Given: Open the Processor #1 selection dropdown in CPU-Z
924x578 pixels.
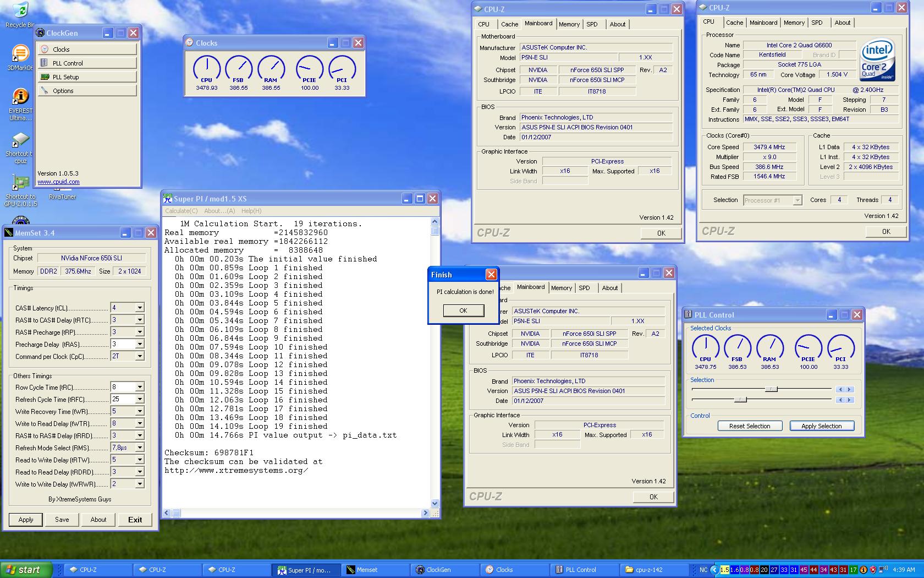Looking at the screenshot, I should (797, 200).
